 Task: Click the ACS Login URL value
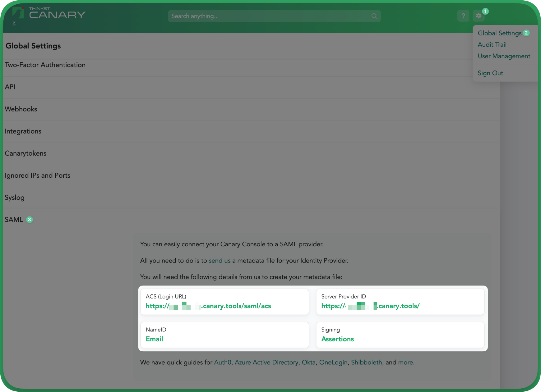(x=208, y=306)
